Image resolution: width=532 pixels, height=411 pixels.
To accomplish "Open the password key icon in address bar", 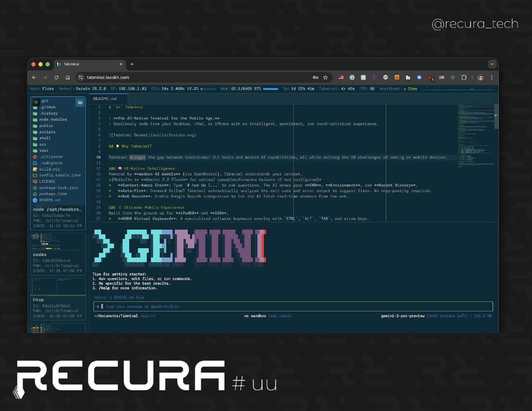I will [x=315, y=78].
